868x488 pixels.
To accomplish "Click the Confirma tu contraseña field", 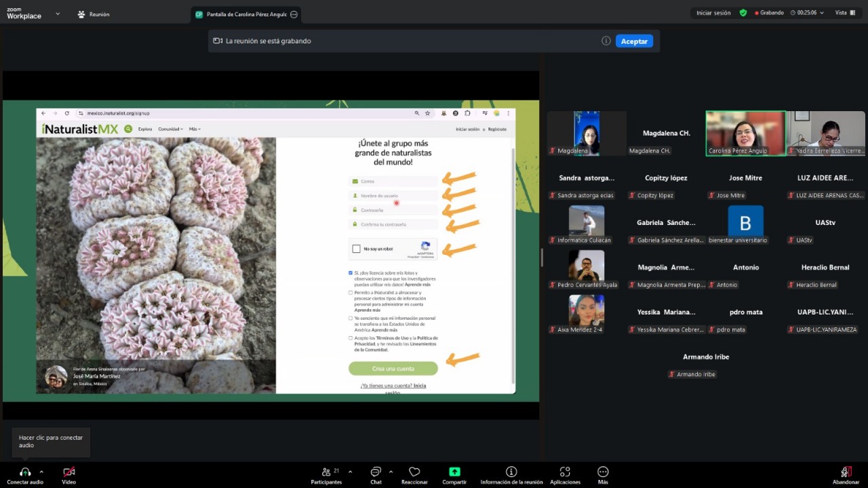I will [x=393, y=224].
